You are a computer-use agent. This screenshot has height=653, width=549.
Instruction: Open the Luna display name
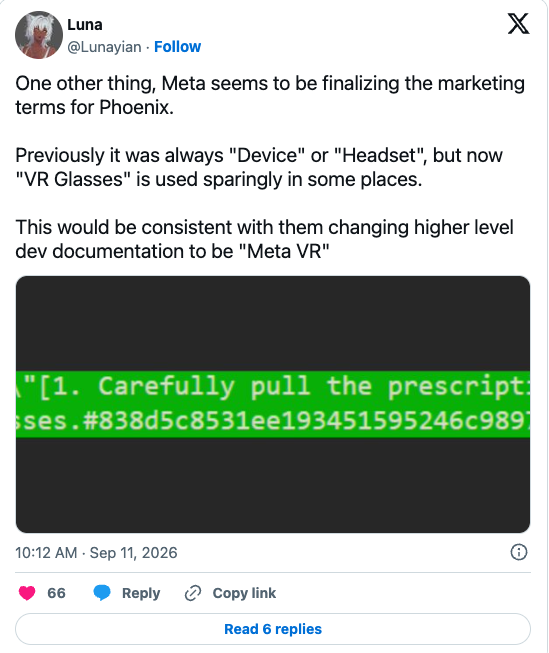pos(85,25)
